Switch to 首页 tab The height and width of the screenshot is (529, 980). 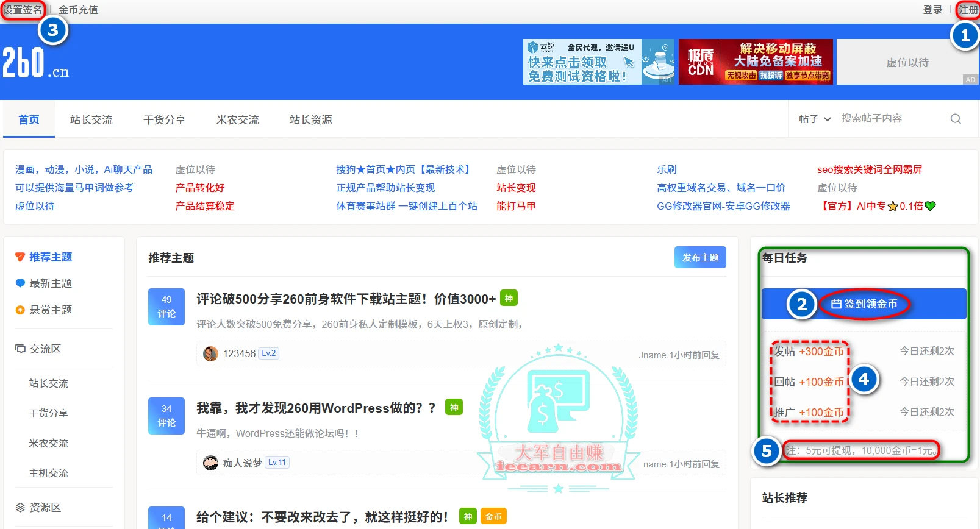(29, 119)
